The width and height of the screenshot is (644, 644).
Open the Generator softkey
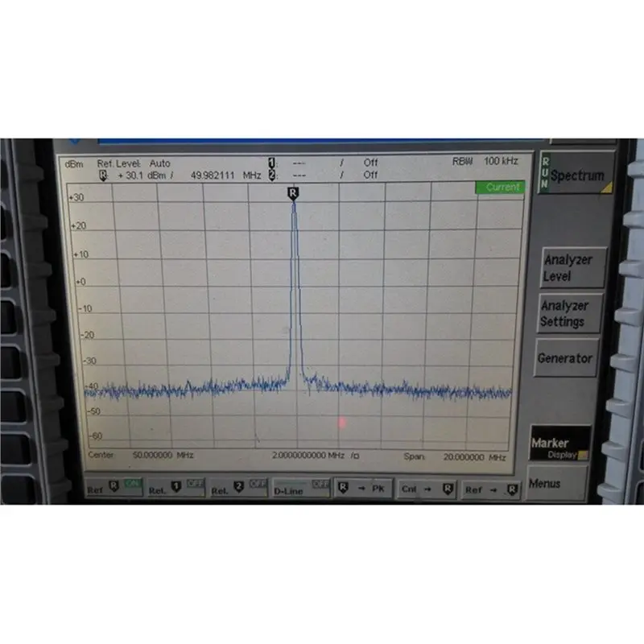566,358
